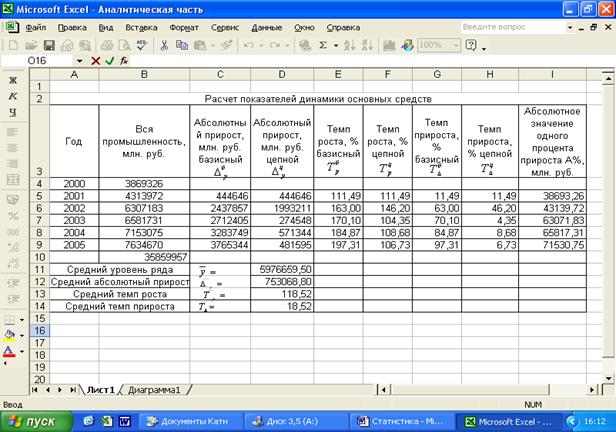Viewport: 616px width, 432px height.
Task: Click the Insert Function fx icon
Action: tap(124, 61)
